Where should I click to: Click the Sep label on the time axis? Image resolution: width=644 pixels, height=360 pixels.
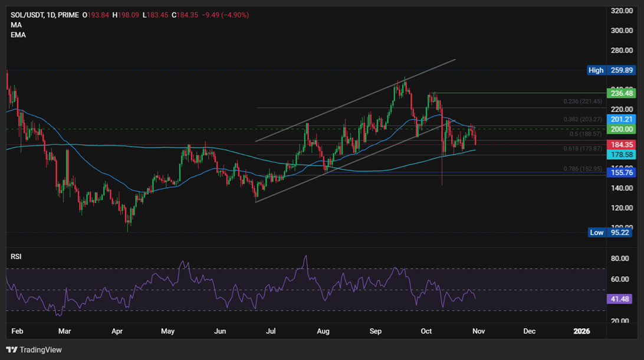376,332
